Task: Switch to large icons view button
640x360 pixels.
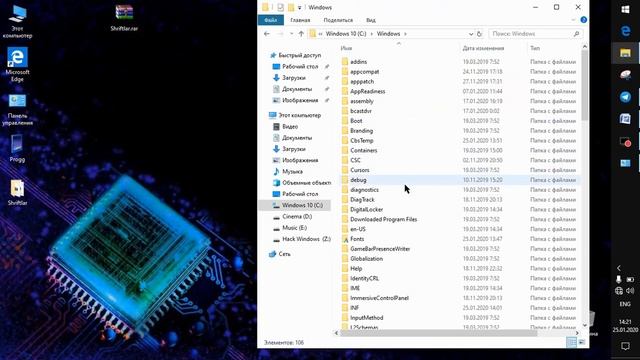Action: 582,342
